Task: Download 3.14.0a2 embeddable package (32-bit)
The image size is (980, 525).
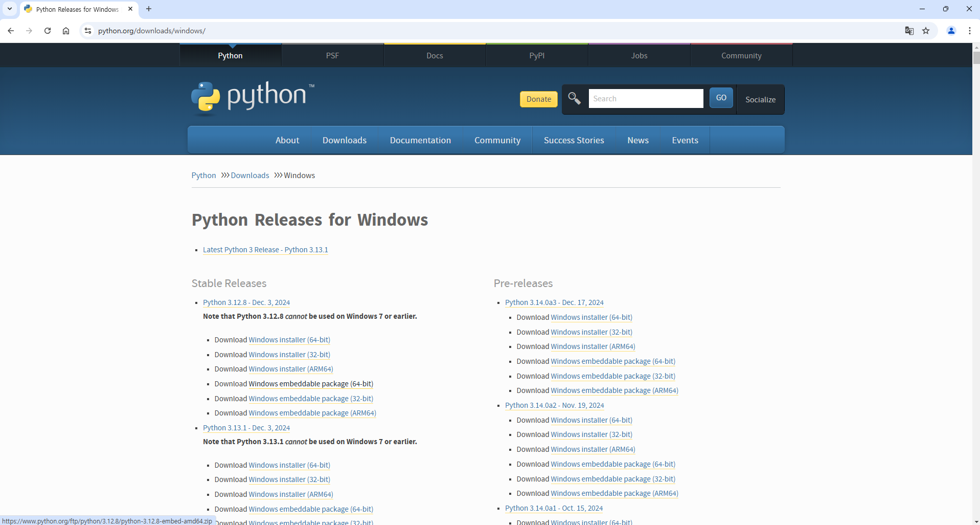Action: 613,479
